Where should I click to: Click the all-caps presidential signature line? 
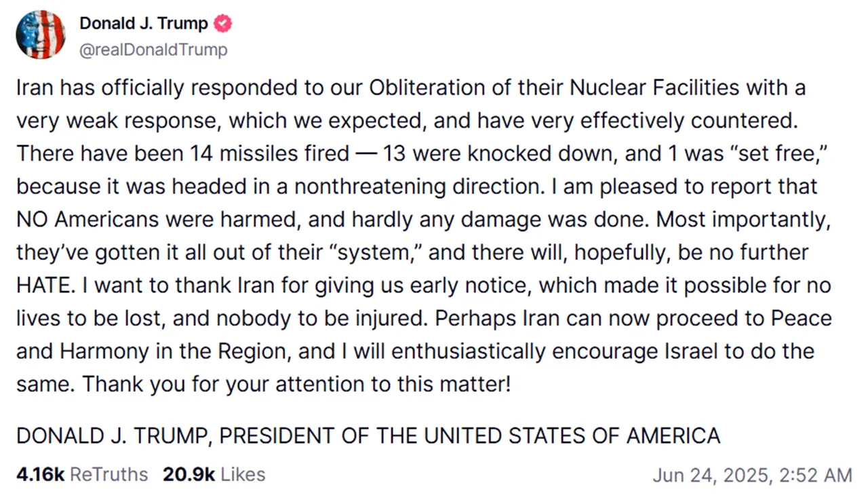(x=368, y=435)
